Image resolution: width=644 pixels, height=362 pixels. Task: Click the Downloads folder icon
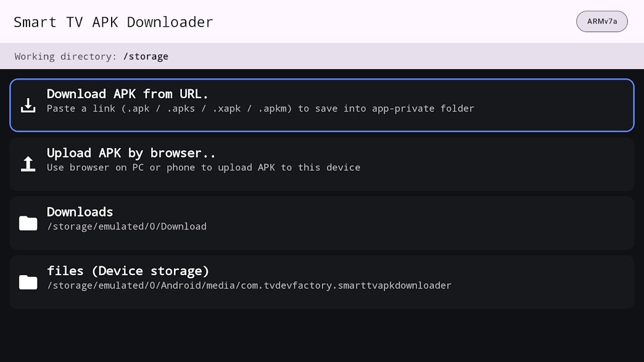point(28,223)
